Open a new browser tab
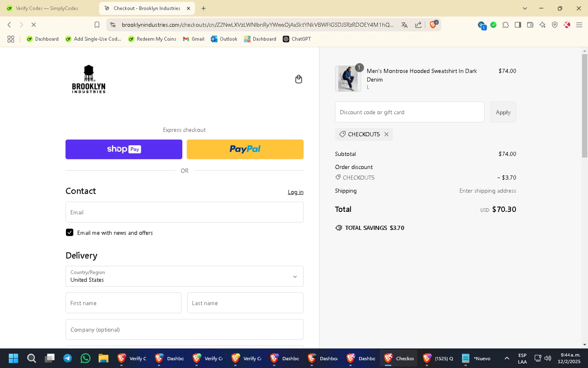The image size is (588, 368). coord(203,8)
